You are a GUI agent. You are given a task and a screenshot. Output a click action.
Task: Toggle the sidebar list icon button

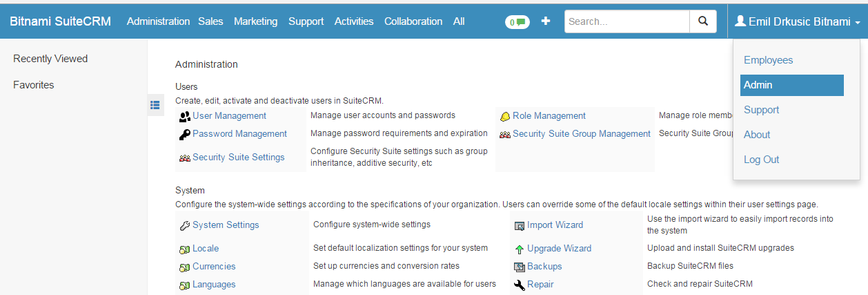pyautogui.click(x=155, y=104)
